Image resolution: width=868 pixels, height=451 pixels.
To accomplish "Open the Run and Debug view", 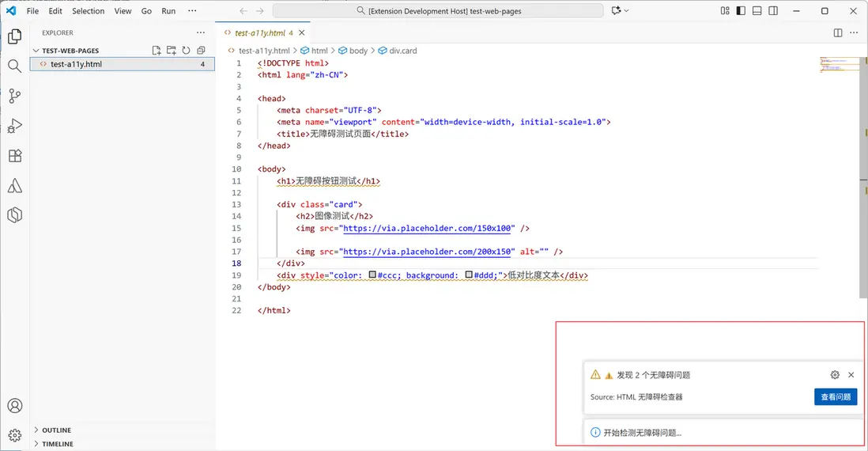I will (x=14, y=127).
